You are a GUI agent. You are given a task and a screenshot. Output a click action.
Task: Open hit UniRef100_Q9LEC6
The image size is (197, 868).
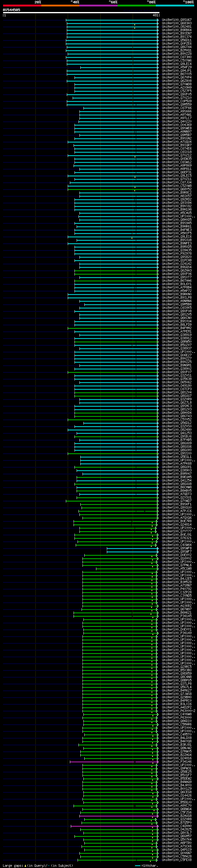click(x=177, y=237)
